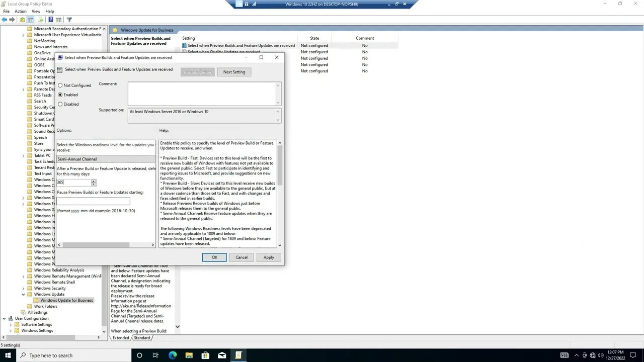
Task: Click the Back arrow toolbar icon
Action: tap(5, 20)
